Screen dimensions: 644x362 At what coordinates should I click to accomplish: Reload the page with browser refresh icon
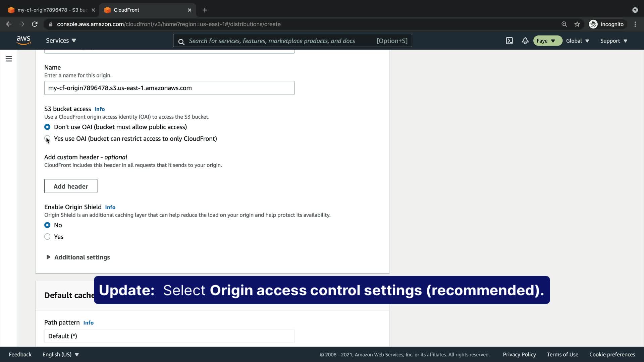tap(35, 24)
